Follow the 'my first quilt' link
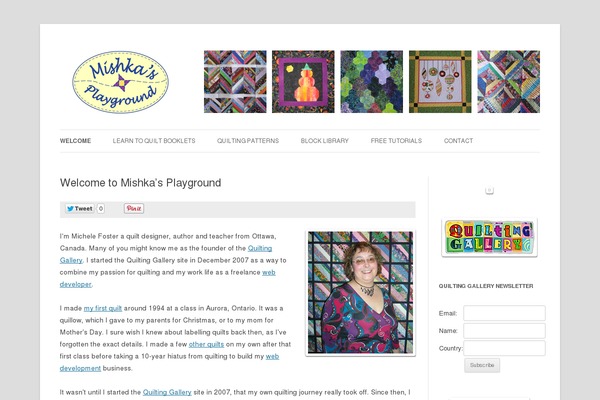Viewport: 600px width, 400px height. [x=103, y=308]
